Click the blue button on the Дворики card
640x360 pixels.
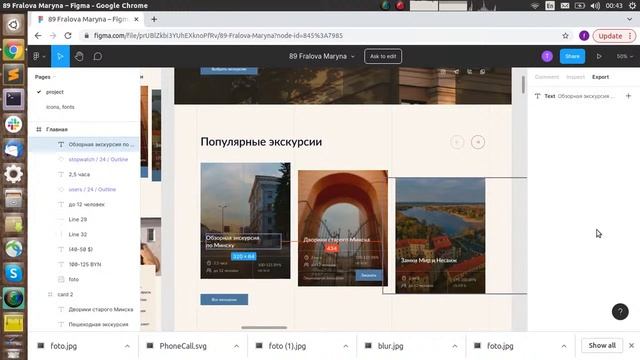pyautogui.click(x=369, y=275)
